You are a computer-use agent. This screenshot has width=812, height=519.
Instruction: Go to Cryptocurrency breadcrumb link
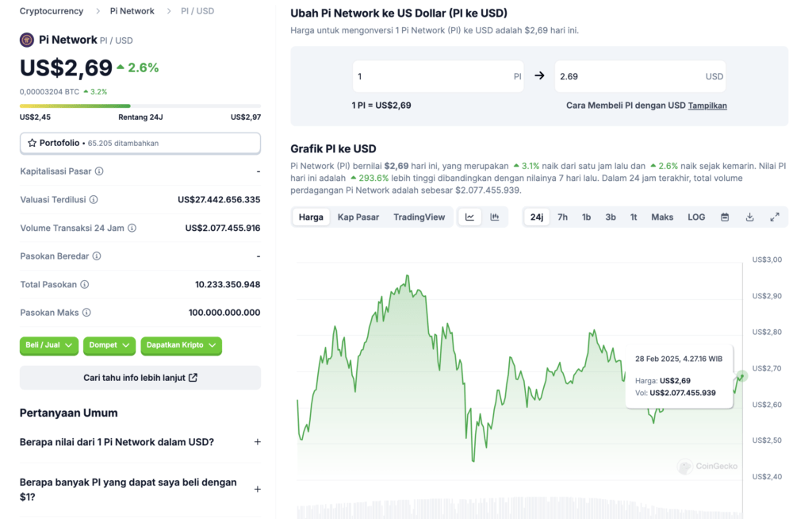(52, 11)
